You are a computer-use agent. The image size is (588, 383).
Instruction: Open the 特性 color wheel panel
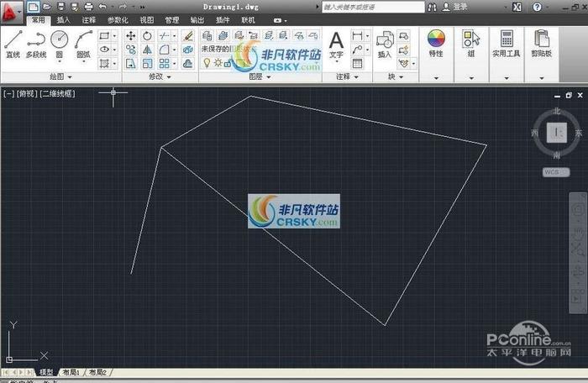coord(436,43)
